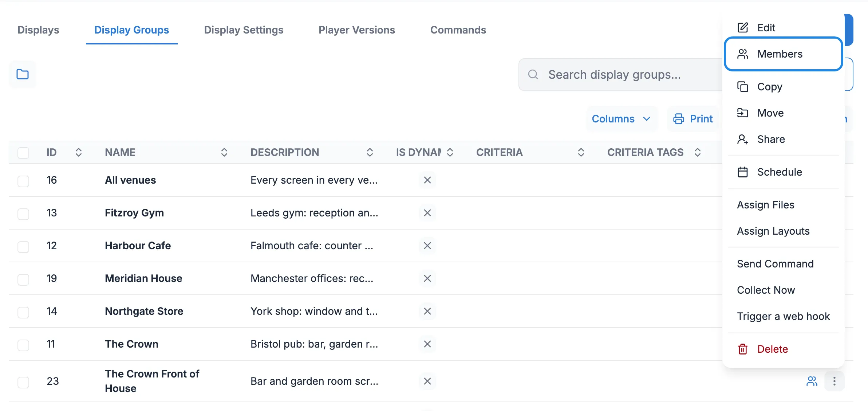Click the Print button
The width and height of the screenshot is (868, 411).
pyautogui.click(x=693, y=119)
